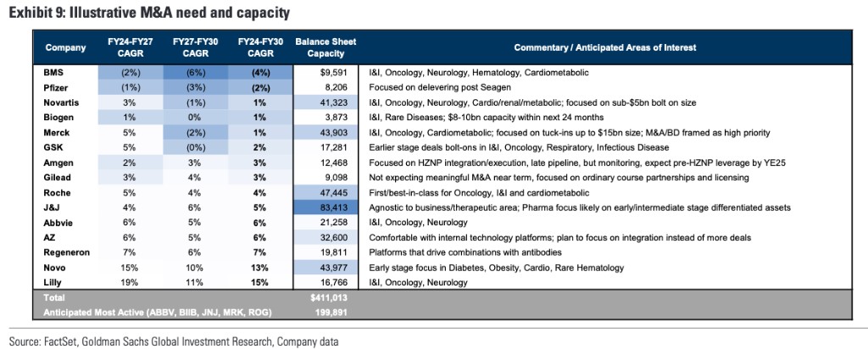Click the Exhibit 9 title text

pyautogui.click(x=149, y=12)
